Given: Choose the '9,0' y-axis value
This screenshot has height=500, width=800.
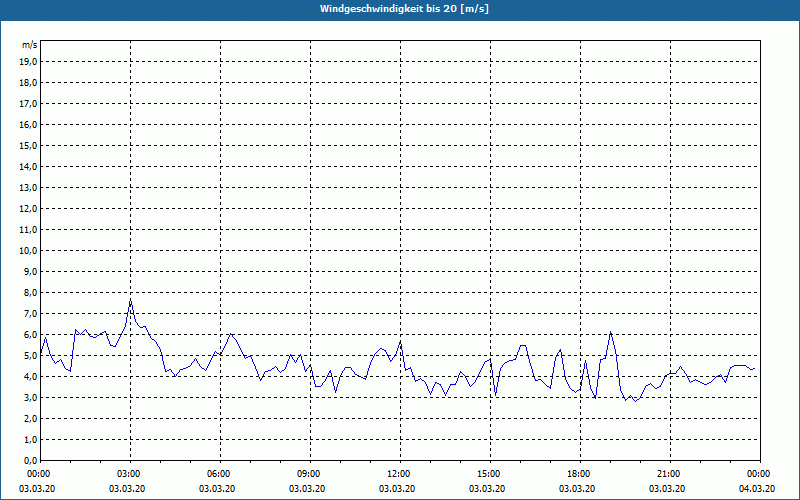Looking at the screenshot, I should 30,271.
